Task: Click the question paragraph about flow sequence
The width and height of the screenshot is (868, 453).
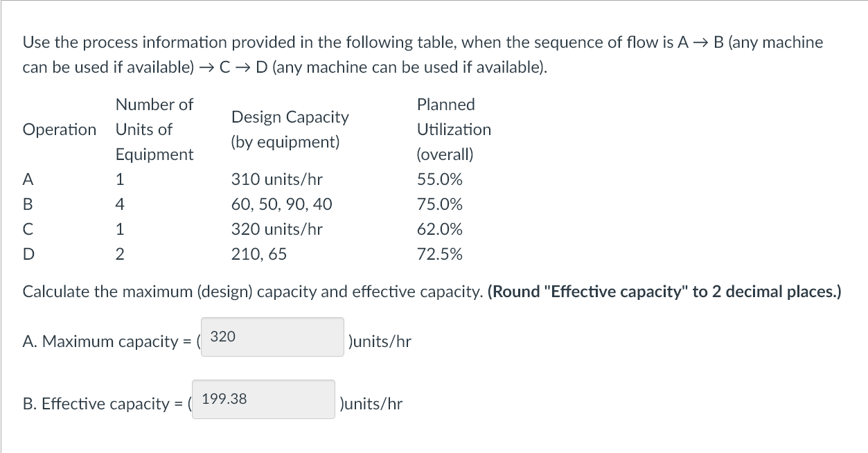Action: point(423,54)
